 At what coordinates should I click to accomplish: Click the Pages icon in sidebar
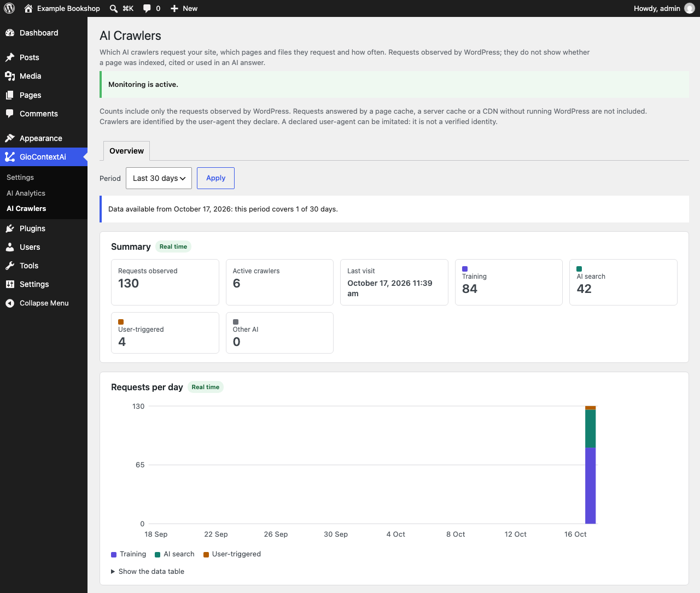pyautogui.click(x=10, y=95)
